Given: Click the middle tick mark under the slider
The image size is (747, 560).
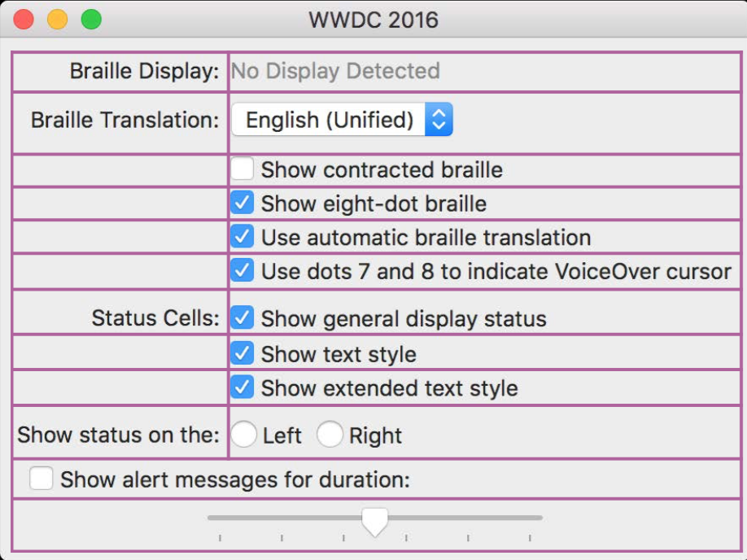Looking at the screenshot, I should point(374,538).
